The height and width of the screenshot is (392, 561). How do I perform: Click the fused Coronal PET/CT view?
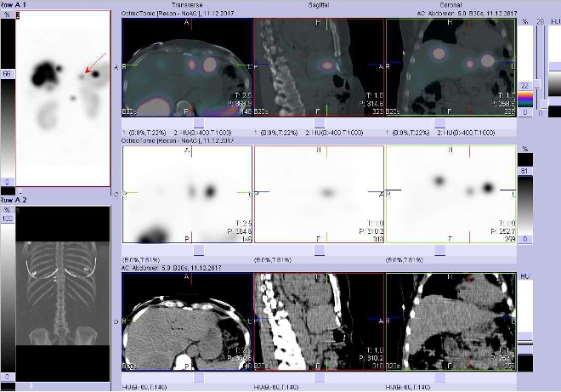(450, 68)
